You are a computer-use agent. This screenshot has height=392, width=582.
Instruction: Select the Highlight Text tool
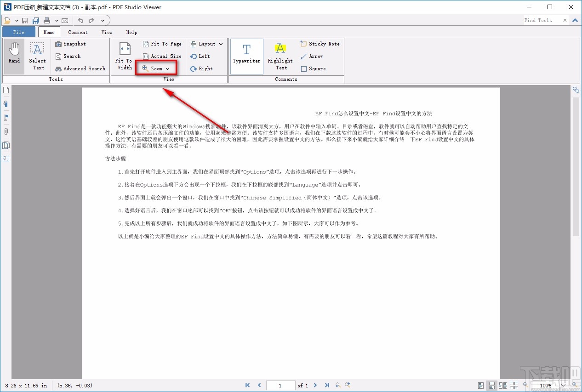[x=280, y=57]
